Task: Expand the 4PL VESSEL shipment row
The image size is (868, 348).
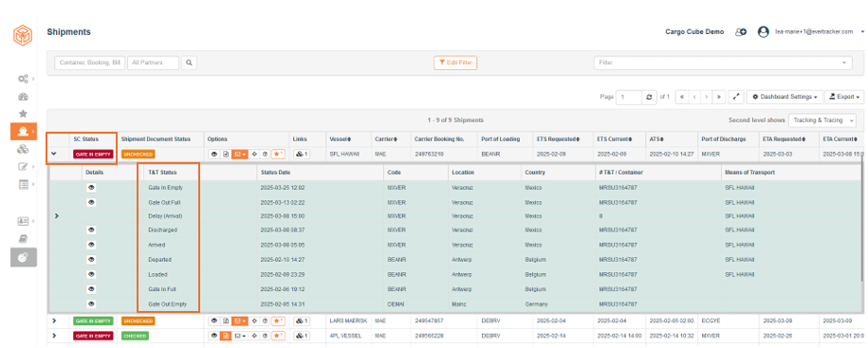Action: coord(54,336)
